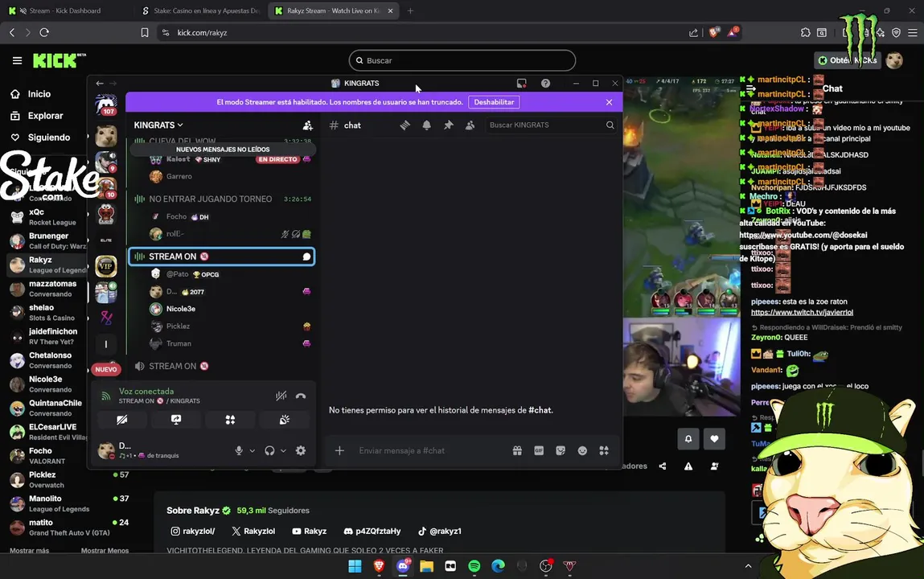Open File Explorer from Windows taskbar
This screenshot has height=579, width=924.
[427, 566]
